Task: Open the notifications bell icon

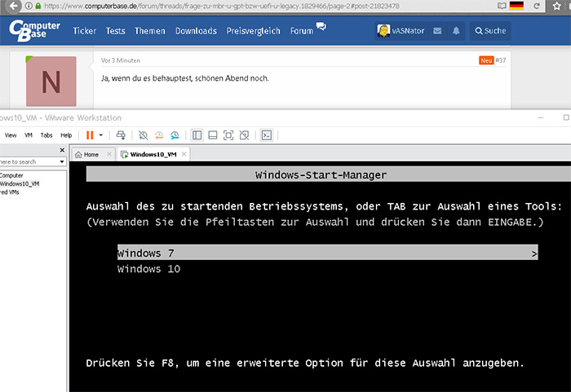Action: pyautogui.click(x=456, y=31)
